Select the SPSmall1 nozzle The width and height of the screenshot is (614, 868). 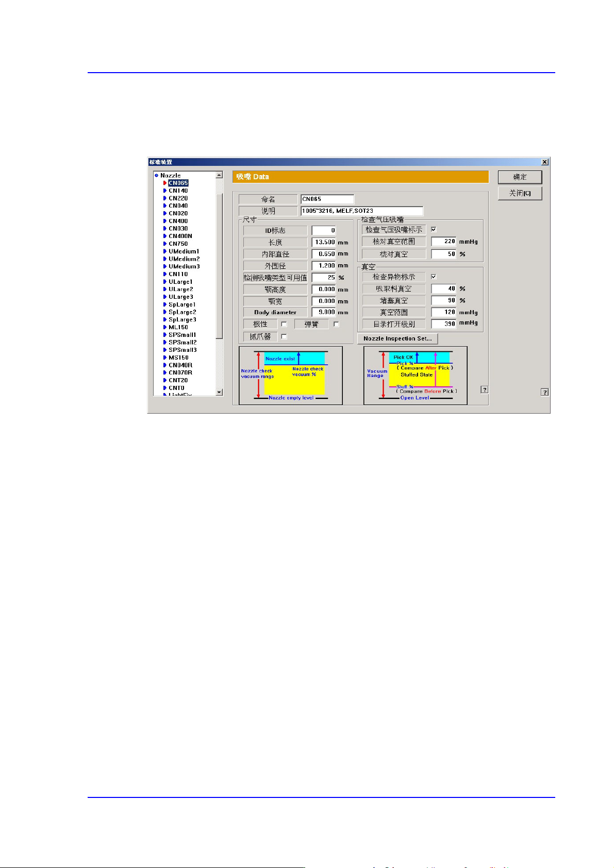[182, 335]
